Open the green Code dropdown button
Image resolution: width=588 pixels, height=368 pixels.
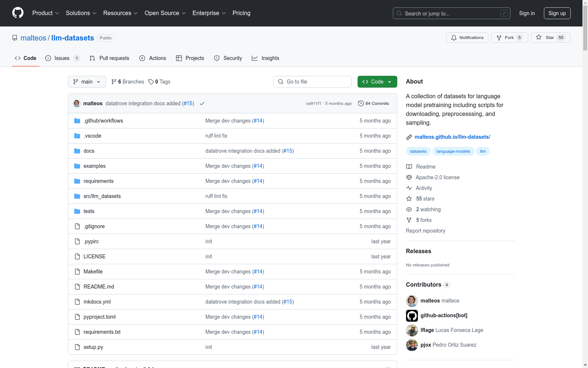point(377,82)
